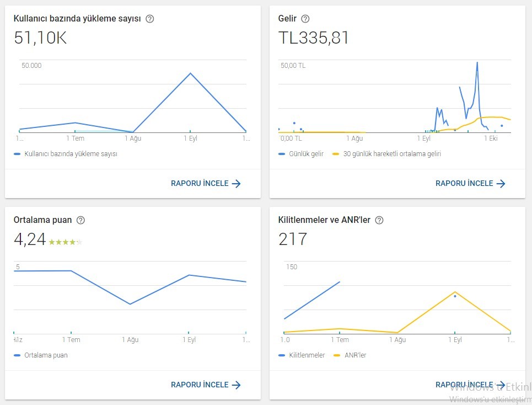Click help icon next to Kilitlenmeler ve ANR'ler

pyautogui.click(x=379, y=220)
